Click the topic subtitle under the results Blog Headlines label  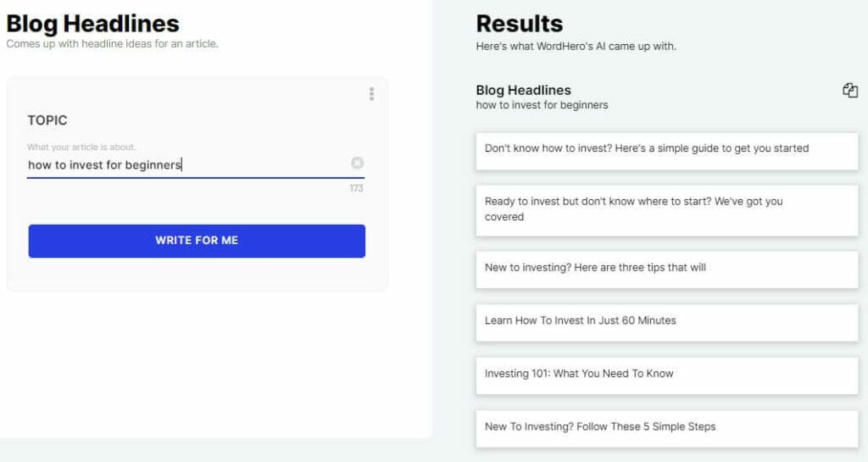[x=542, y=105]
